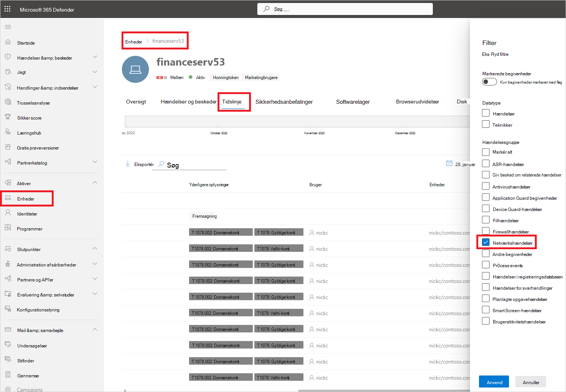The width and height of the screenshot is (566, 392).
Task: Open Trusselsanalyse from the sidebar
Action: tap(33, 102)
